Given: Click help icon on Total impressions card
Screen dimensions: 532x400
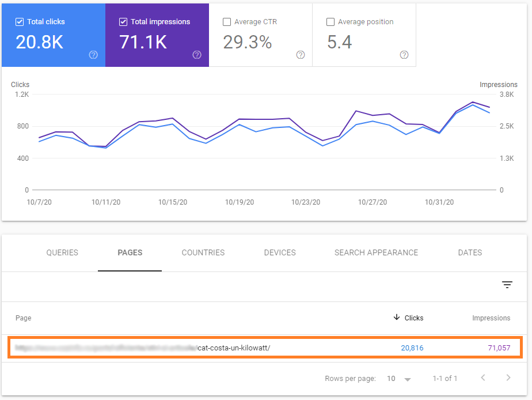Looking at the screenshot, I should [x=197, y=55].
